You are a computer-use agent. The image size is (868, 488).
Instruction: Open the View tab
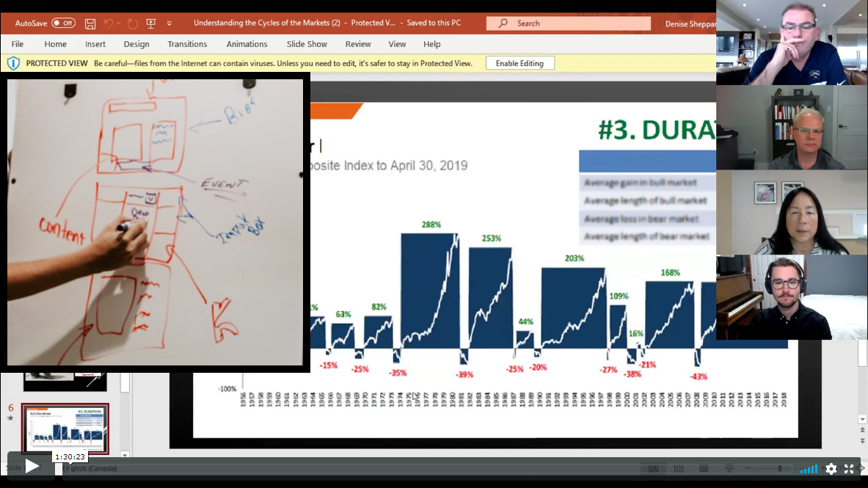(397, 44)
